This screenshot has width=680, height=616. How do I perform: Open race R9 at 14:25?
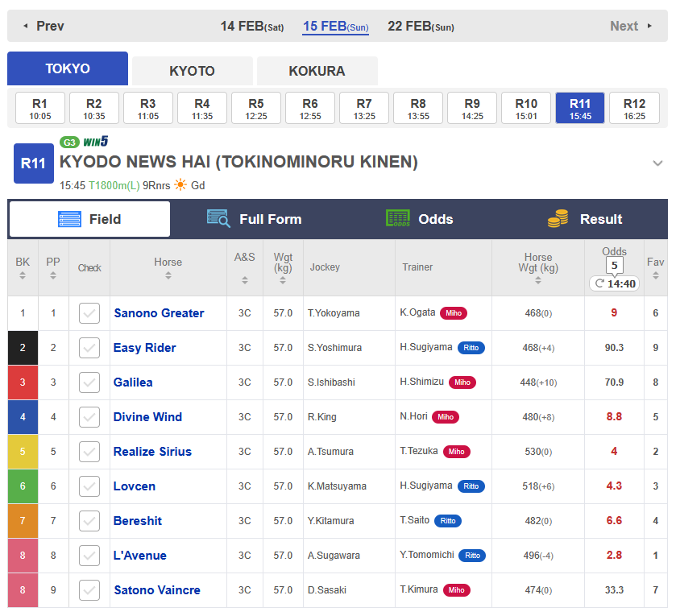[x=472, y=109]
